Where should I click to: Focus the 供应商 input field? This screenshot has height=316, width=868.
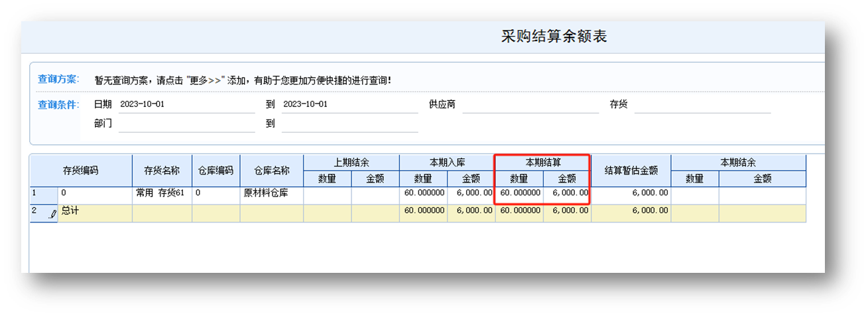tap(530, 105)
